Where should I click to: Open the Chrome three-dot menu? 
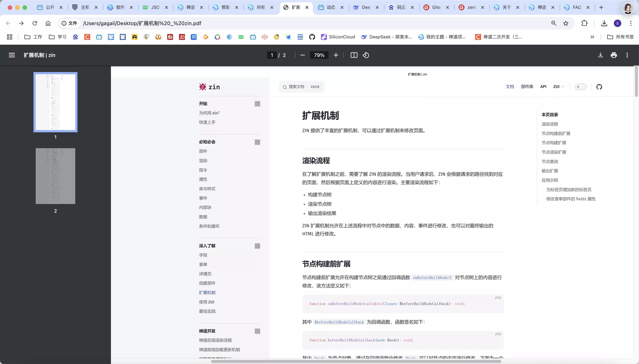click(631, 23)
